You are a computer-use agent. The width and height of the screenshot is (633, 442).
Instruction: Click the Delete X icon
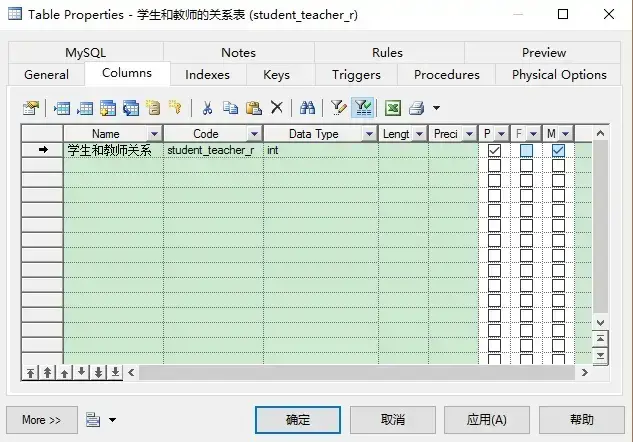click(277, 108)
